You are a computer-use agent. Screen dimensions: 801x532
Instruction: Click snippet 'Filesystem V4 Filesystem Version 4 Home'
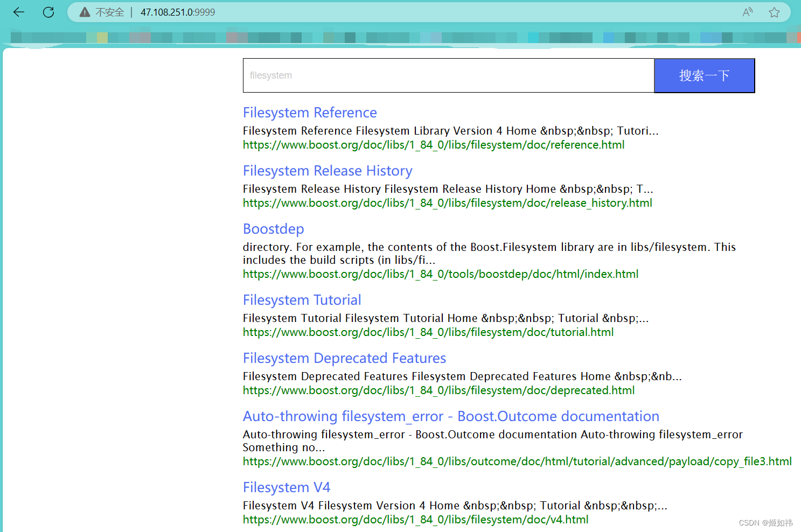(x=455, y=506)
